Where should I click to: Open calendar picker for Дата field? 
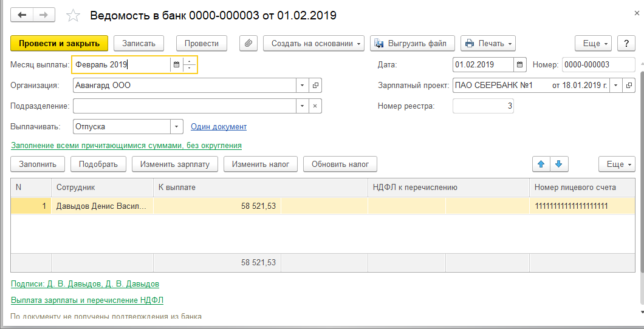520,64
